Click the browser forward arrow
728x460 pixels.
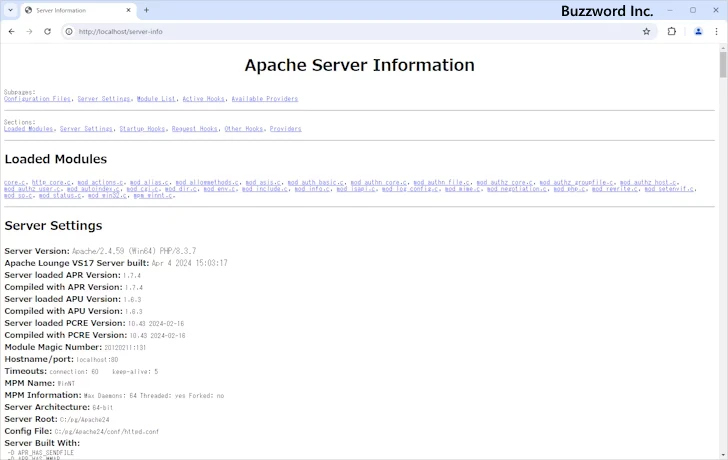tap(29, 32)
